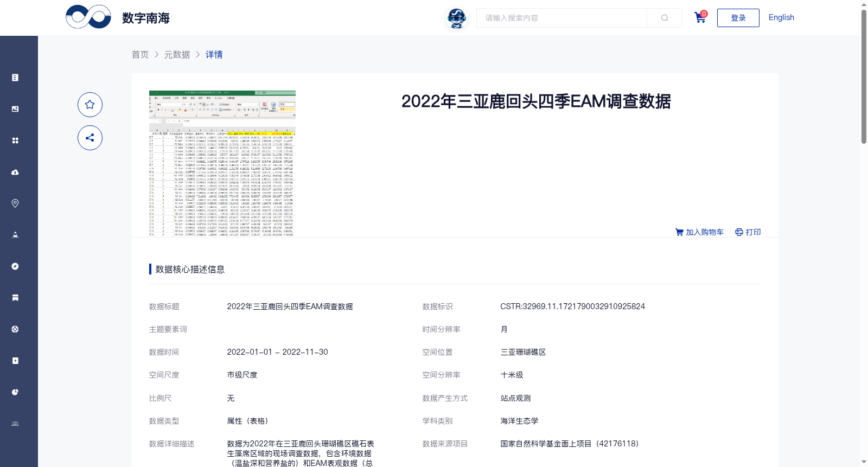Open the compass sidebar icon
868x467 pixels.
coord(15,266)
